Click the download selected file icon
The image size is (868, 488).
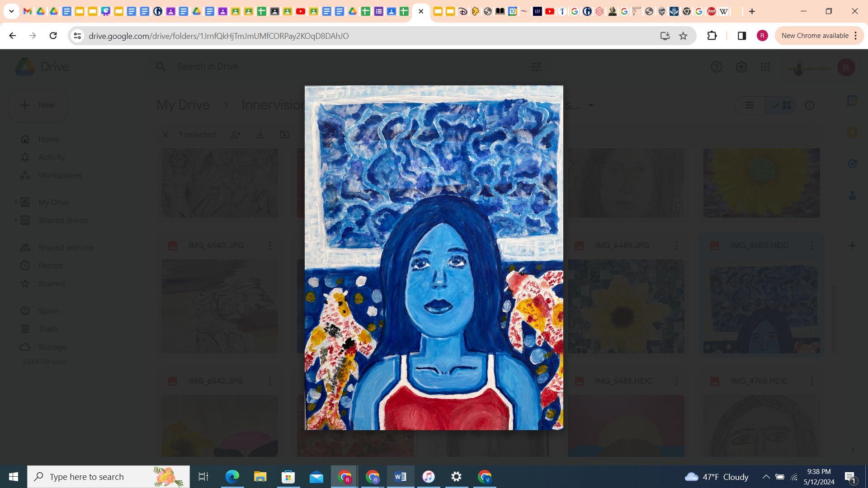(x=260, y=135)
